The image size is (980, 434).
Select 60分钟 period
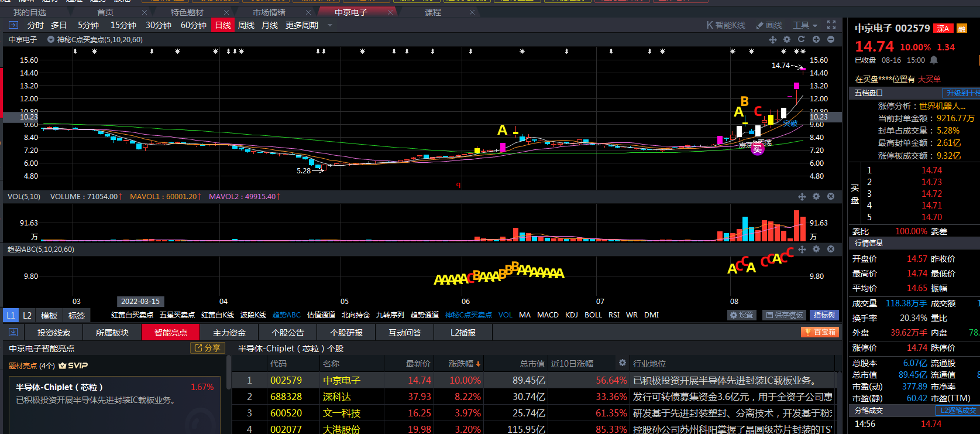(x=194, y=25)
